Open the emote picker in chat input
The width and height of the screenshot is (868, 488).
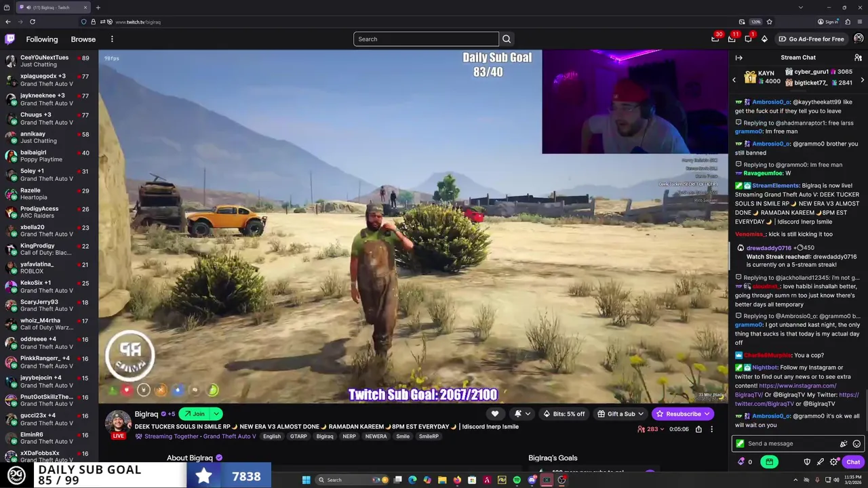click(856, 444)
